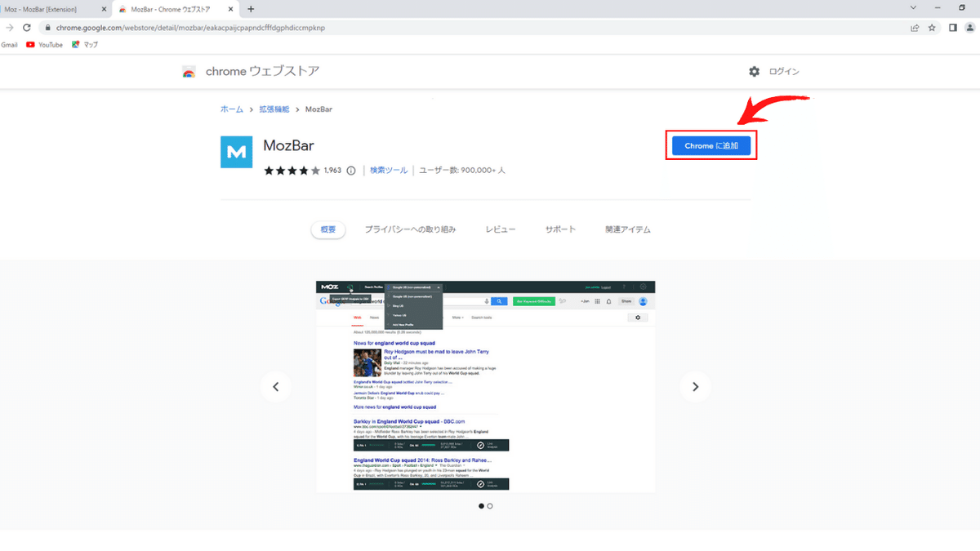Reload the page with the refresh icon
980x551 pixels.
pos(27,27)
